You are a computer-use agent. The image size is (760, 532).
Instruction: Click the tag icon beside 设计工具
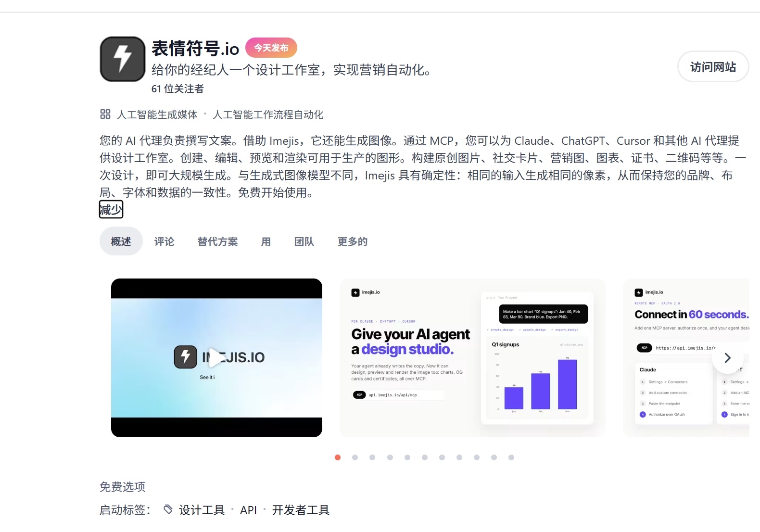[168, 509]
